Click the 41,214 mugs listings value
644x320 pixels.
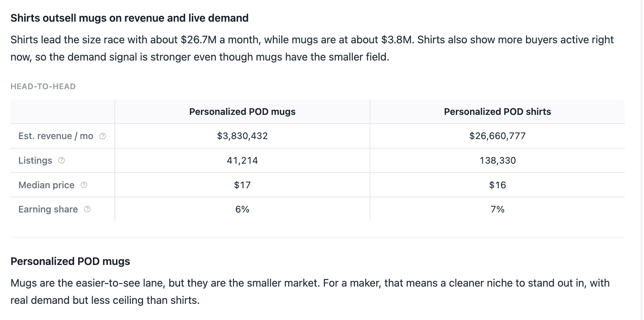coord(242,160)
